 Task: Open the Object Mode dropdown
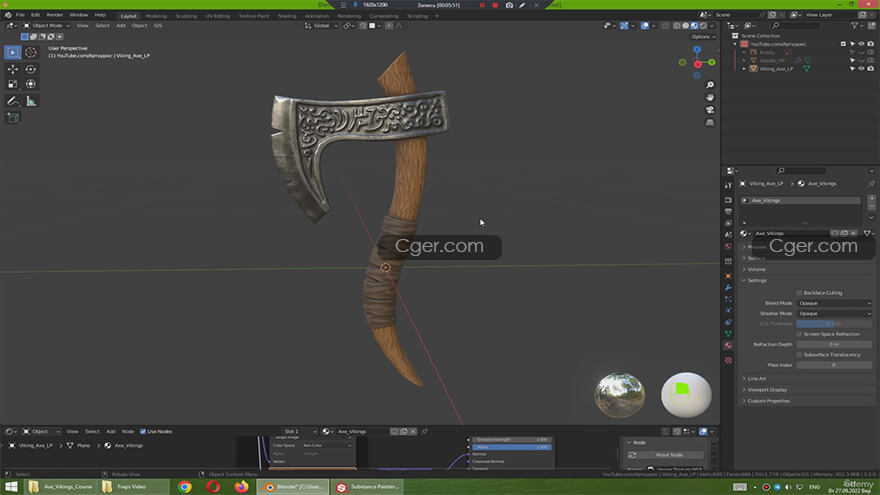pyautogui.click(x=40, y=25)
